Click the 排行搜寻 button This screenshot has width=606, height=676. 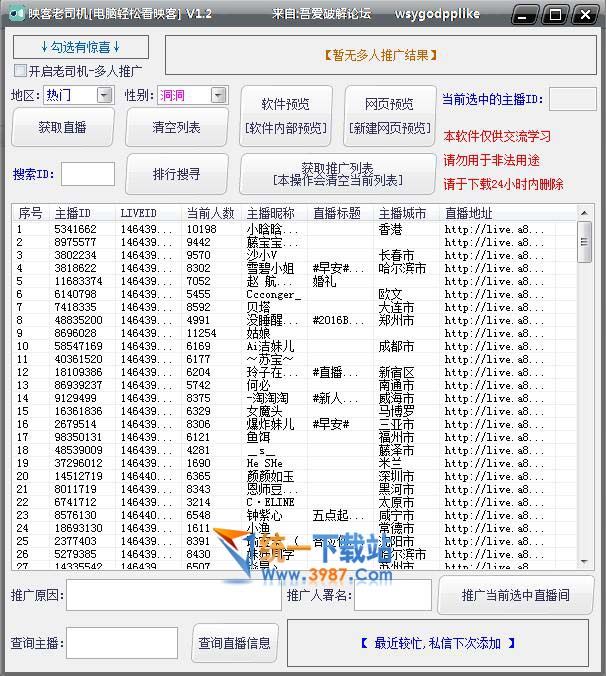point(176,174)
